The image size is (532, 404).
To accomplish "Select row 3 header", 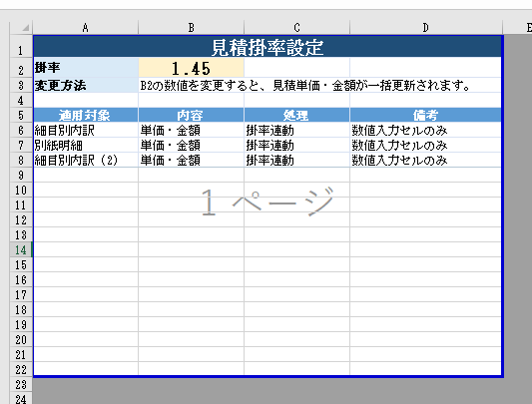I will [21, 85].
